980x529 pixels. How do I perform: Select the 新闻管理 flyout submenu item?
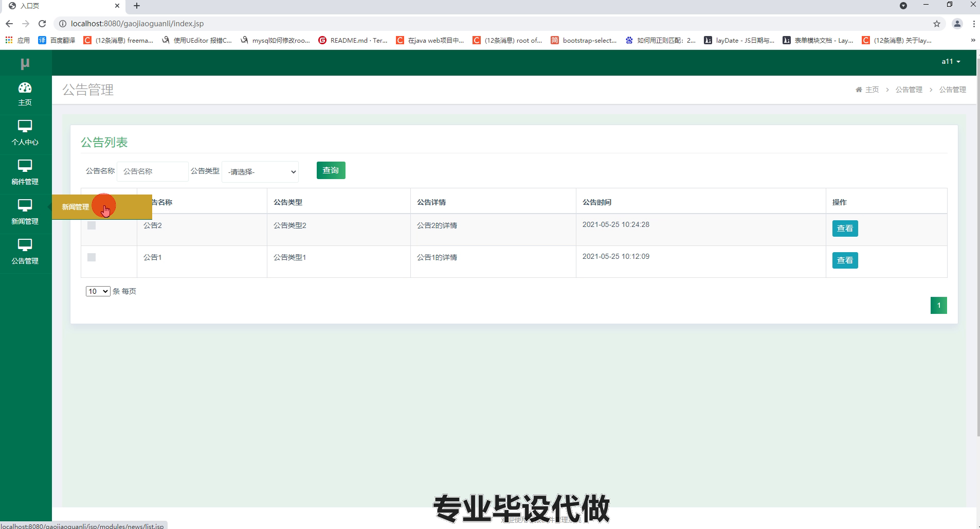tap(102, 207)
